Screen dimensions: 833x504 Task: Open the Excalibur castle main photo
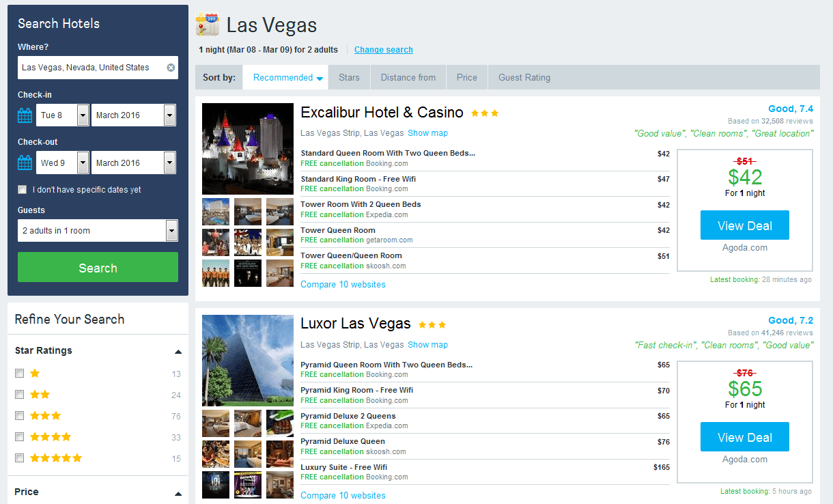click(x=248, y=149)
